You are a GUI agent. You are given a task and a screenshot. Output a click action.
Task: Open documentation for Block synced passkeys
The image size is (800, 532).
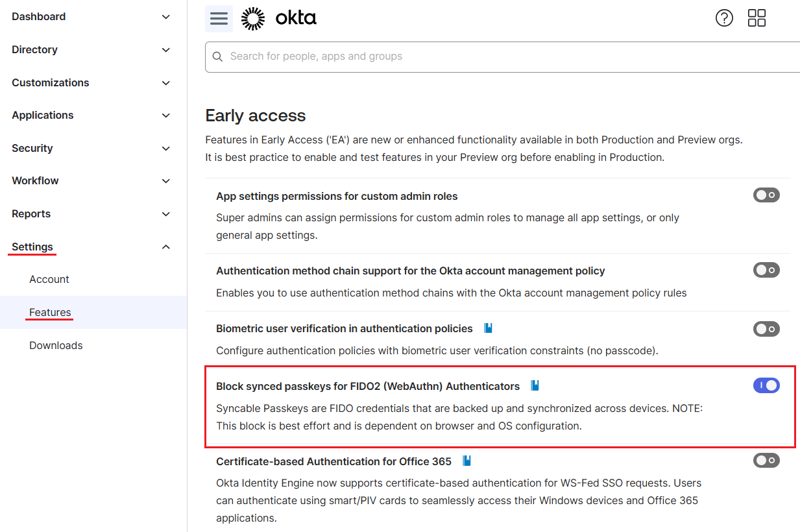[534, 385]
